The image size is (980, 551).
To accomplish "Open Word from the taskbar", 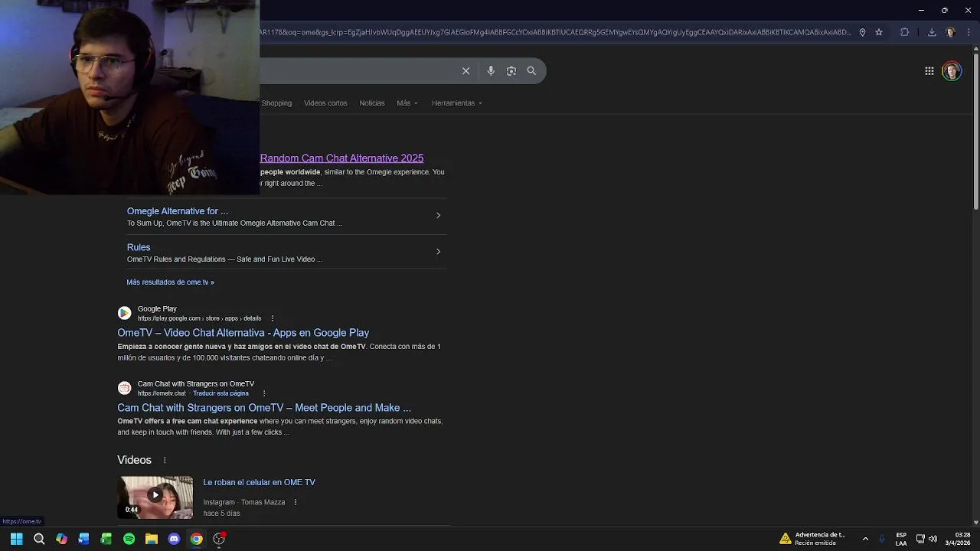I will (83, 539).
